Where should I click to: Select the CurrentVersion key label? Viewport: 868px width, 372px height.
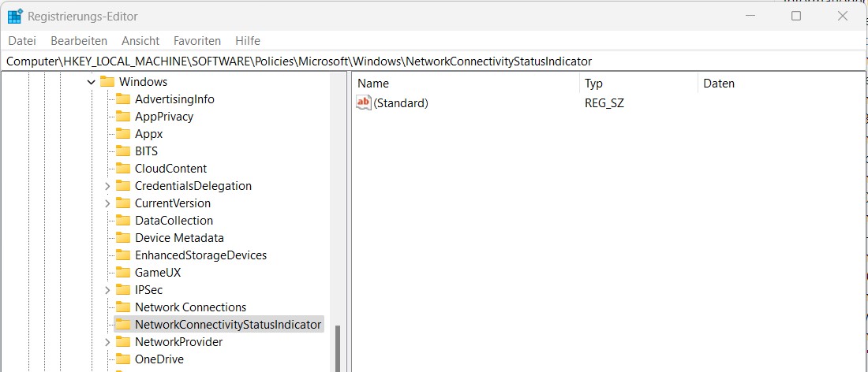point(173,203)
